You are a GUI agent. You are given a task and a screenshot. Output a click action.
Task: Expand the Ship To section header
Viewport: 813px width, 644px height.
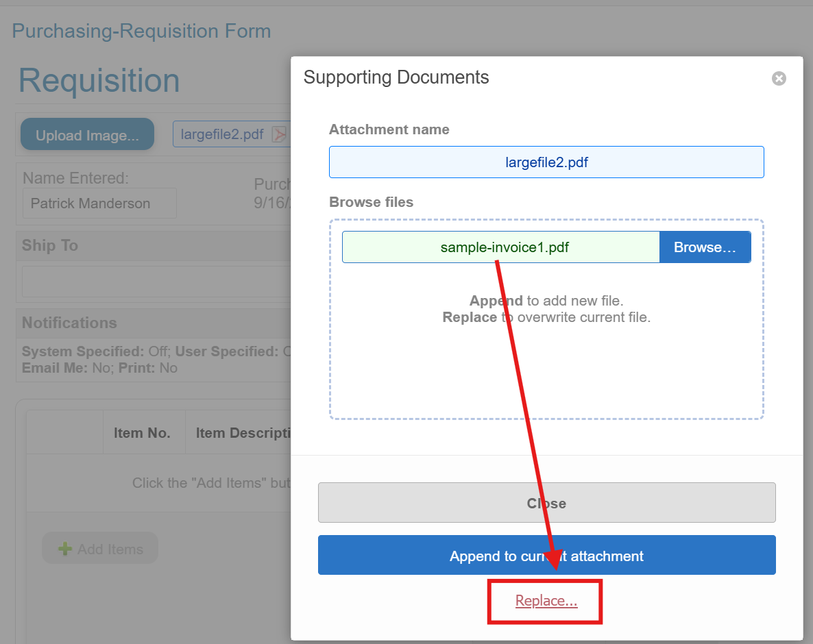click(x=51, y=245)
